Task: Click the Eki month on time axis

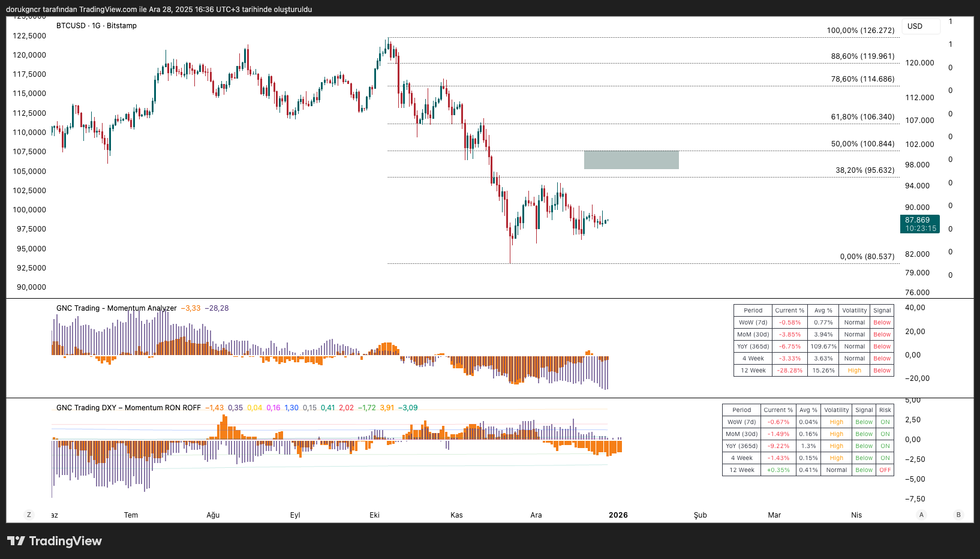Action: (x=374, y=515)
